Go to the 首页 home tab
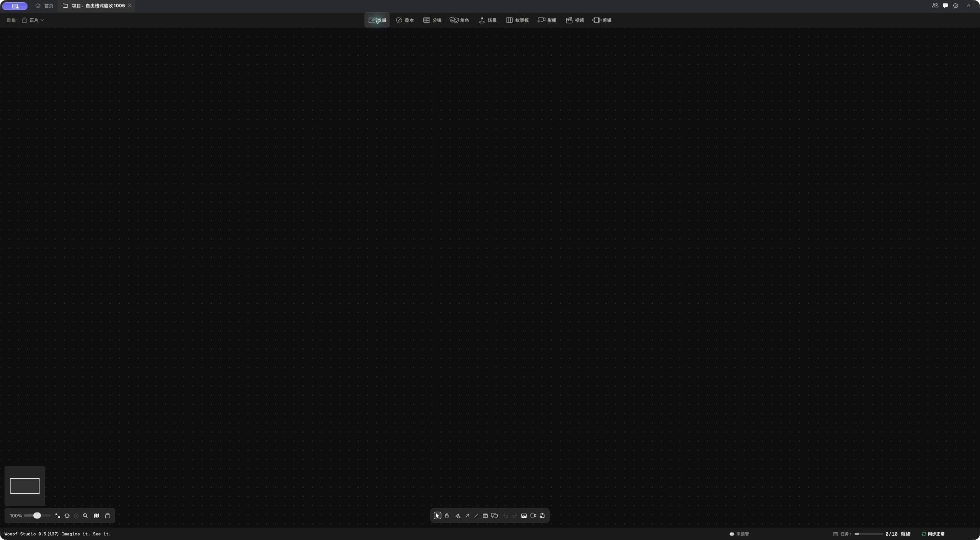980x540 pixels. click(44, 6)
